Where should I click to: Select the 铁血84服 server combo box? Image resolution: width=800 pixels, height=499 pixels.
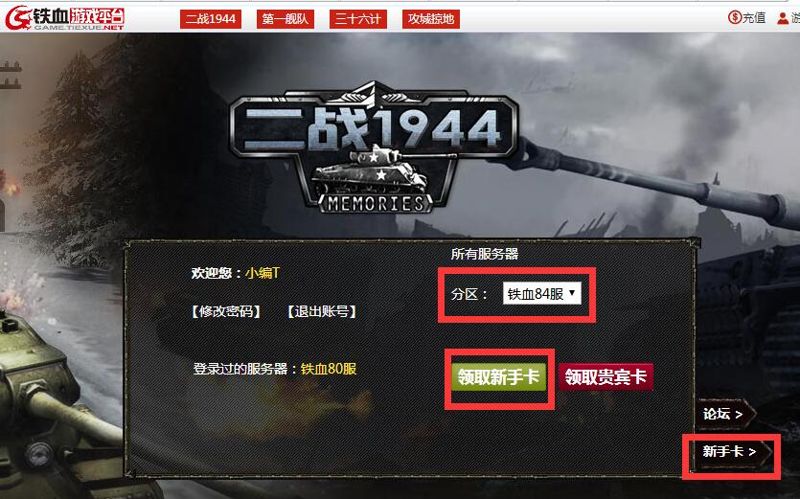click(542, 293)
